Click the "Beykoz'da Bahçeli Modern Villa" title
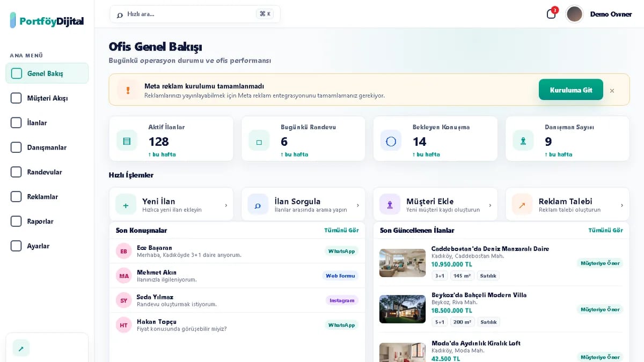The height and width of the screenshot is (362, 644). click(x=479, y=295)
